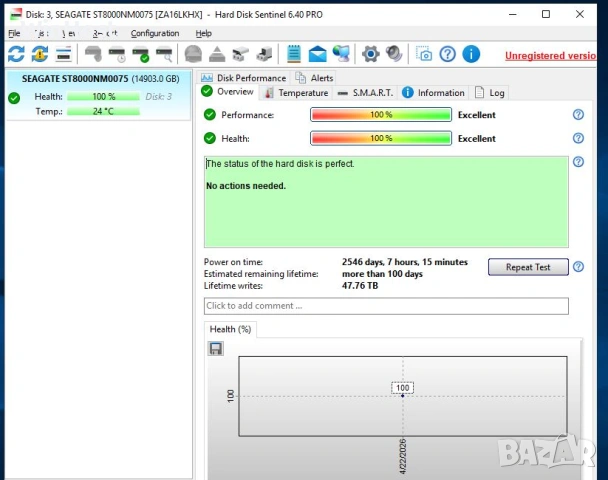608x480 pixels.
Task: Select the Health (%) graph tab
Action: (230, 329)
